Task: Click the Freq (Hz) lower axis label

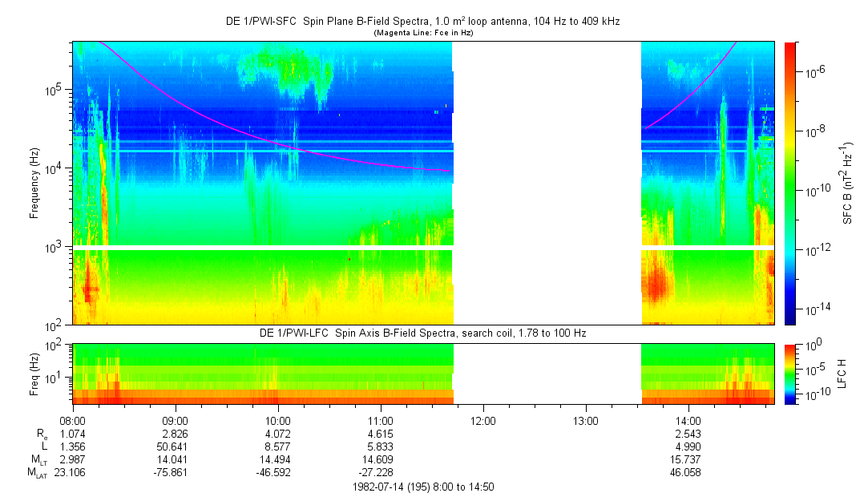Action: 34,374
